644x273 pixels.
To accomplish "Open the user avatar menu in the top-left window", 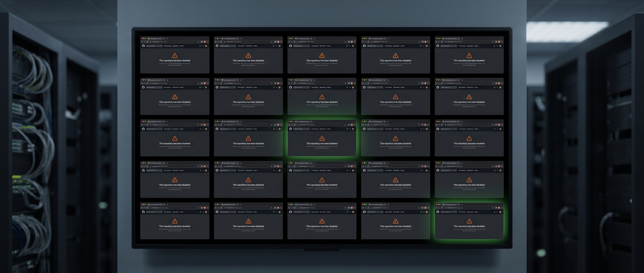I will [206, 46].
